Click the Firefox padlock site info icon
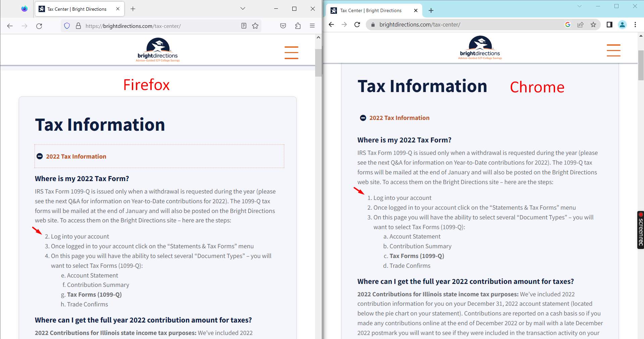Image resolution: width=644 pixels, height=339 pixels. [78, 26]
